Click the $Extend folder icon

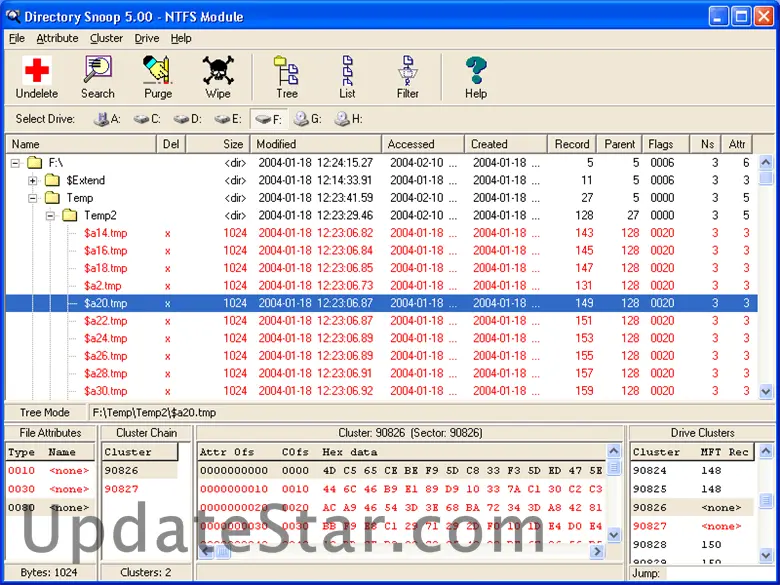[x=52, y=180]
